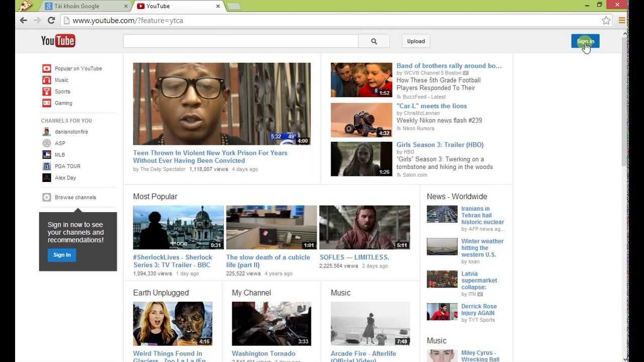This screenshot has height=362, width=644.
Task: Open Teen Thrown In Violent Prison video title
Action: click(210, 157)
